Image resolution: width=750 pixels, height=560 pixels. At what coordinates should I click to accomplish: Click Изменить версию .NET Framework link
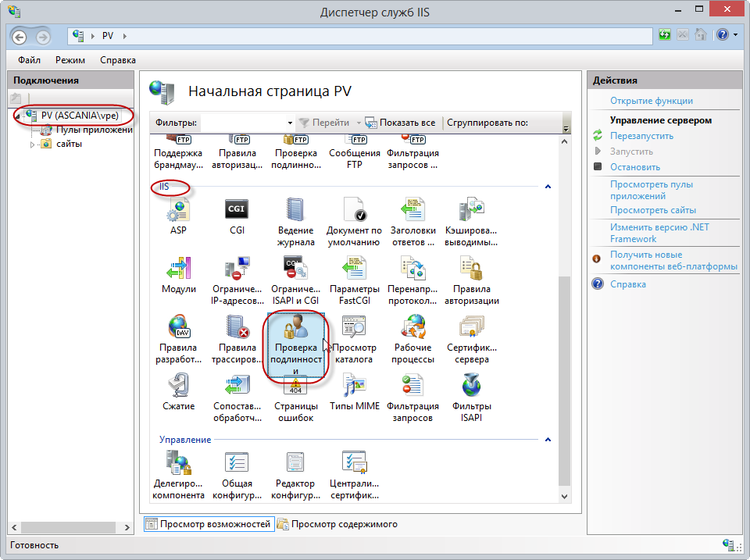pos(659,233)
